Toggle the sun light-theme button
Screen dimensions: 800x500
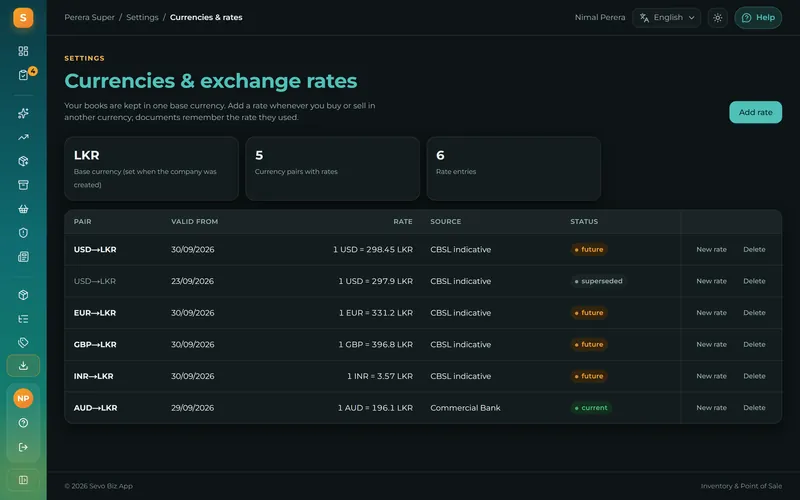[x=717, y=18]
